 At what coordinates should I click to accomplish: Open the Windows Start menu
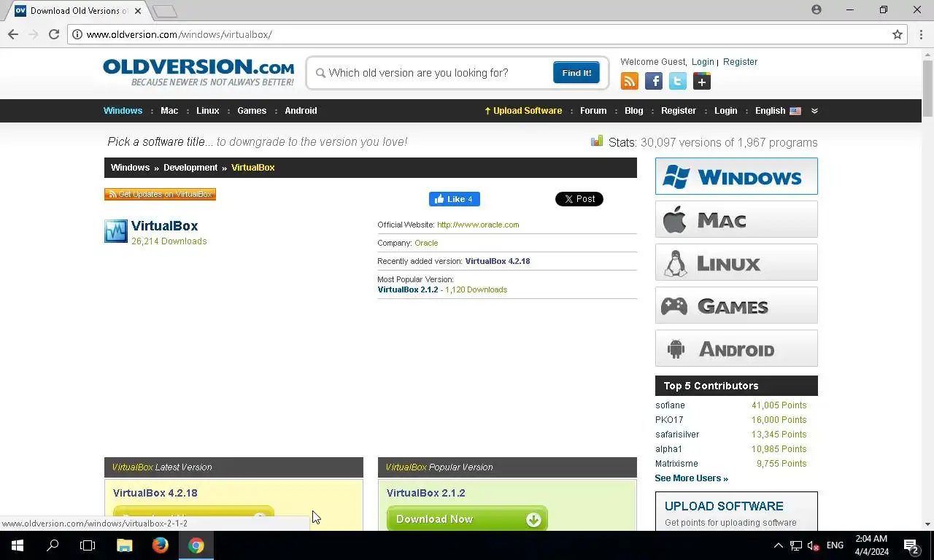pos(18,545)
